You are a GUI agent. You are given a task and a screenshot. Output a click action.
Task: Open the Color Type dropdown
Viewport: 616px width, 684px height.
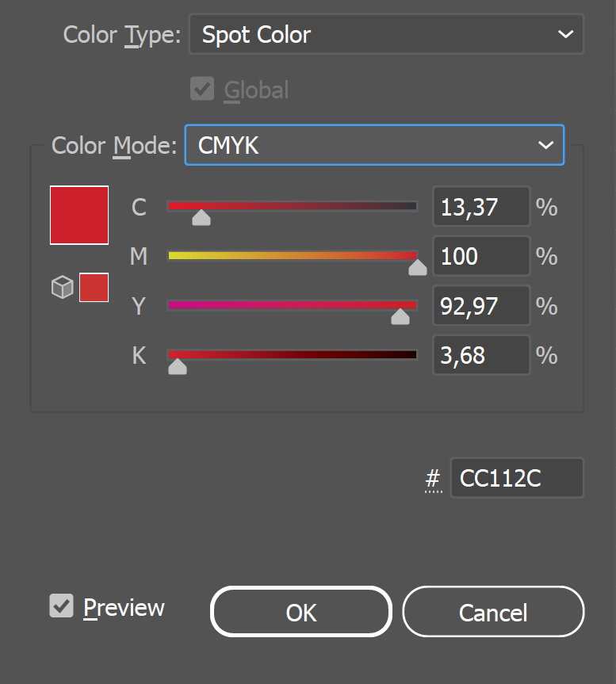(x=386, y=34)
